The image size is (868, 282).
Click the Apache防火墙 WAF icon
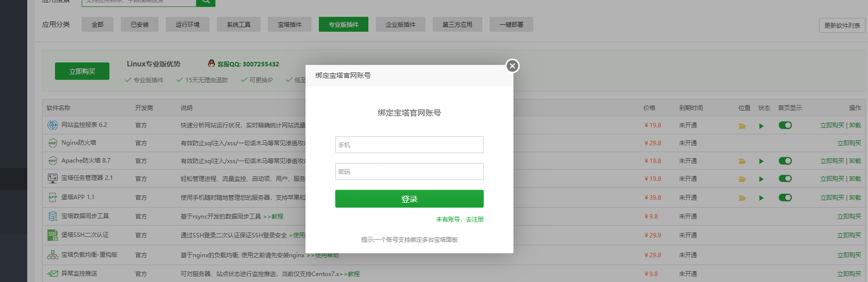pos(52,161)
